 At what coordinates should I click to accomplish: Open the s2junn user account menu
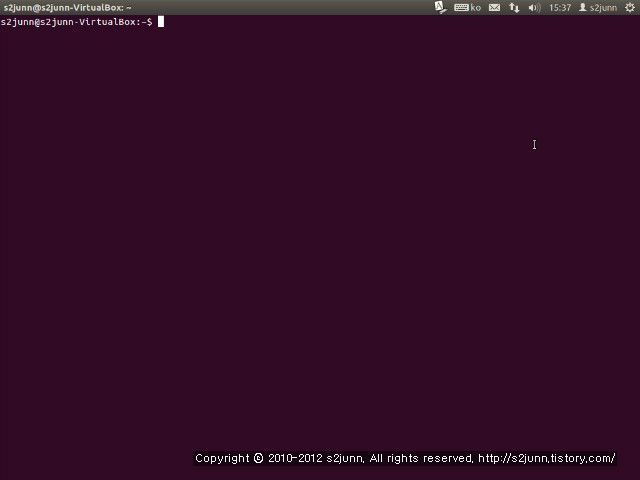click(x=598, y=7)
